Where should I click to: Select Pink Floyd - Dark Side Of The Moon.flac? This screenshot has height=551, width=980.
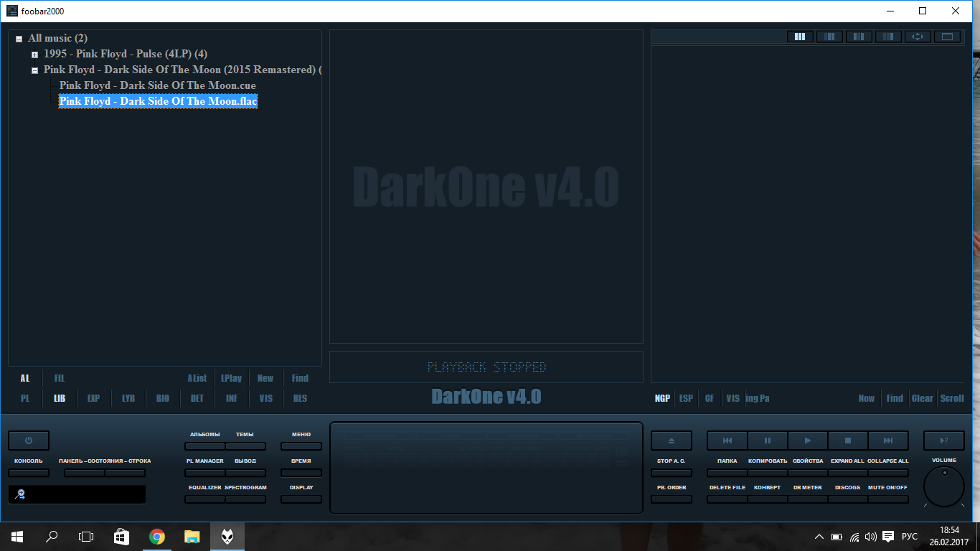coord(158,102)
